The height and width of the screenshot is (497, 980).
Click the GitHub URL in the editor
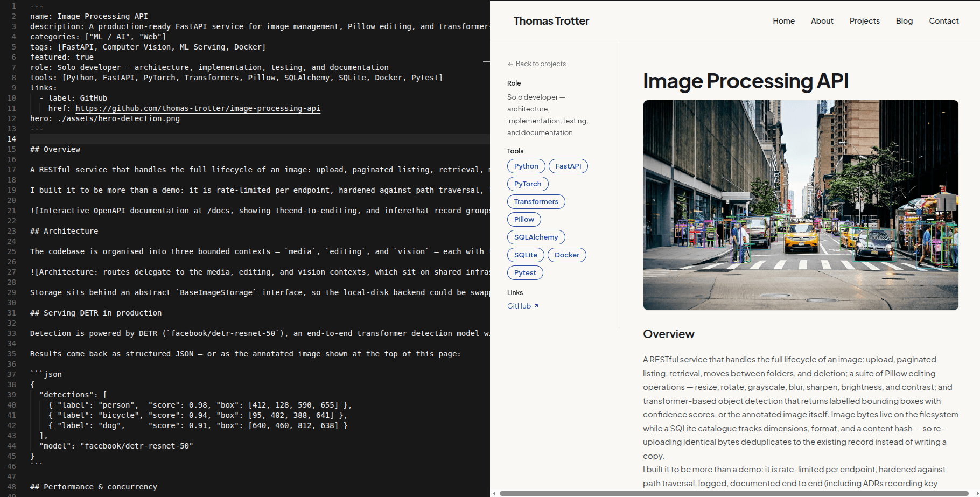tap(198, 108)
